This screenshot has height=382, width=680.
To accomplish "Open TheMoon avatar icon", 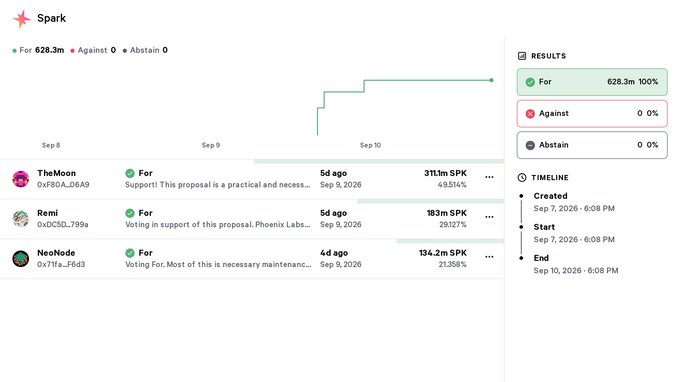I will 20,179.
